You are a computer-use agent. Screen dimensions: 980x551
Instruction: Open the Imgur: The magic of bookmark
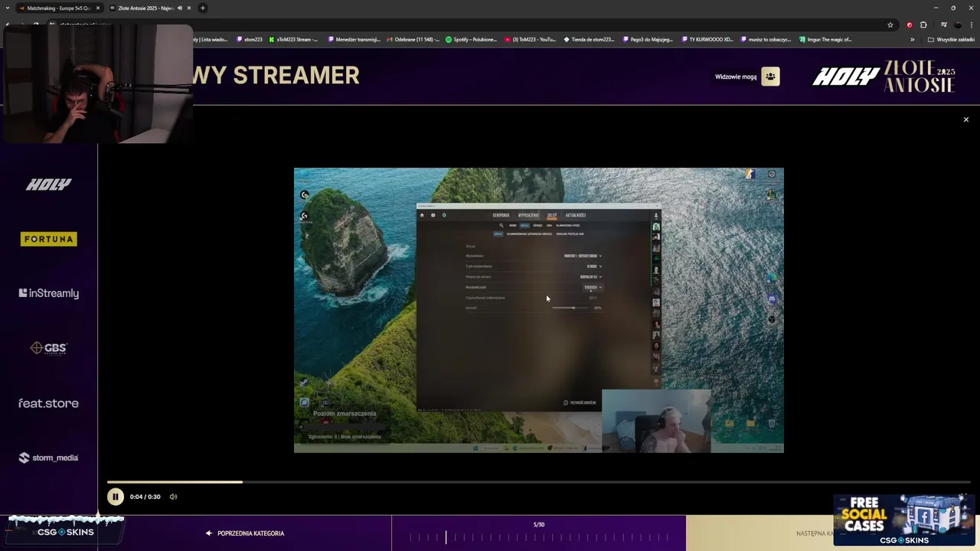click(x=825, y=39)
